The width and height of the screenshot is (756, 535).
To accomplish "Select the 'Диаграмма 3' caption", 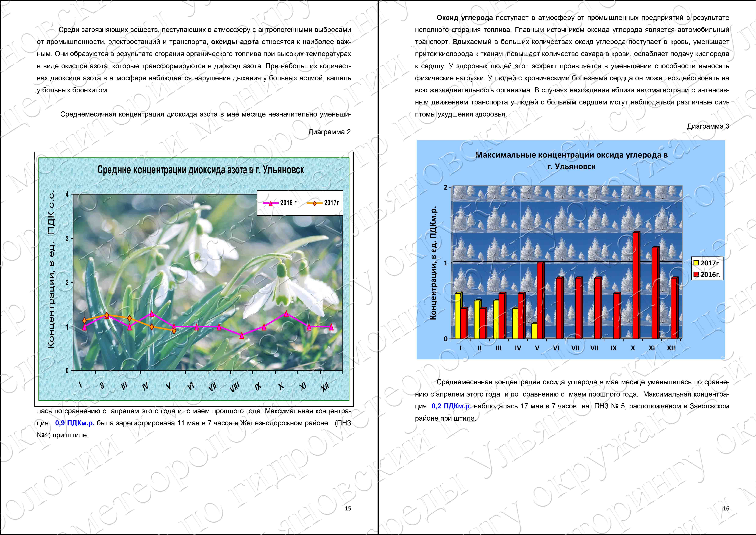I will pos(708,126).
